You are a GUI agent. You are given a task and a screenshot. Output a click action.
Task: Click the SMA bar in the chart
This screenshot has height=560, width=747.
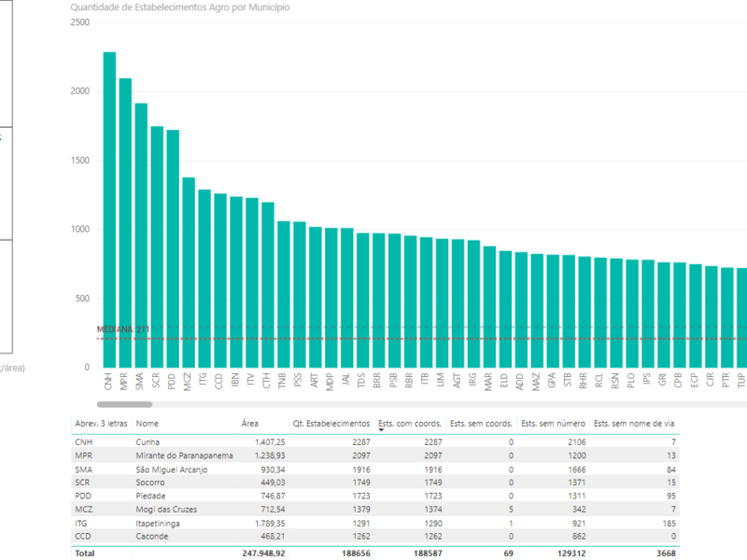(x=141, y=235)
